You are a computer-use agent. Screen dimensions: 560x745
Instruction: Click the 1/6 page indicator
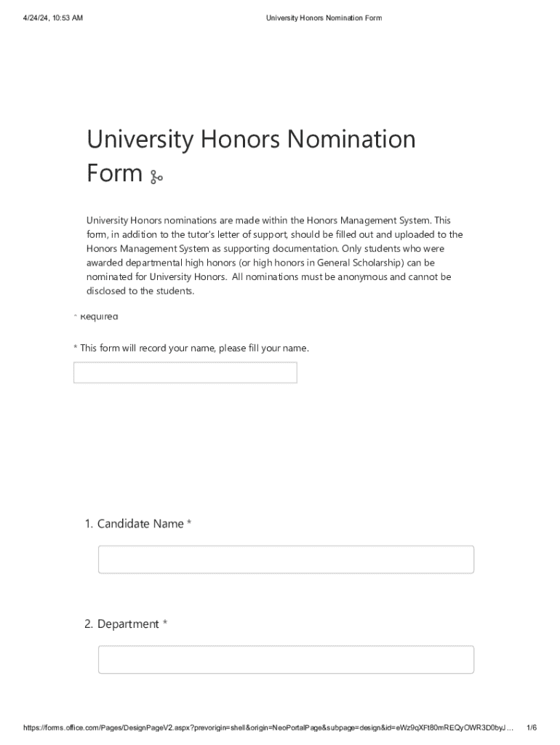click(532, 728)
